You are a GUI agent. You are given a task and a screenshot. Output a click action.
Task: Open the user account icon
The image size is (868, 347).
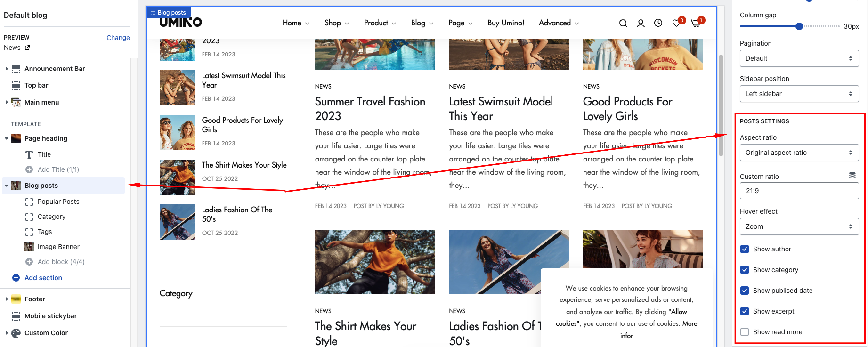tap(641, 23)
